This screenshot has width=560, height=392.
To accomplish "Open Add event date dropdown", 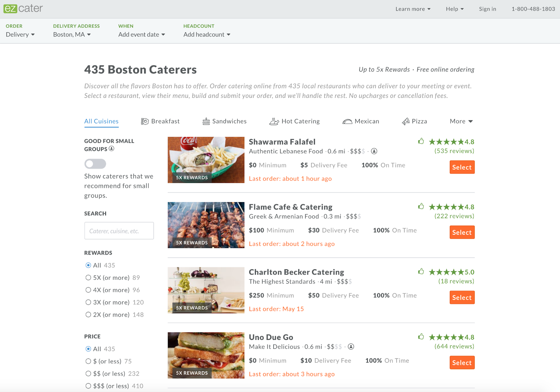I will tap(142, 35).
